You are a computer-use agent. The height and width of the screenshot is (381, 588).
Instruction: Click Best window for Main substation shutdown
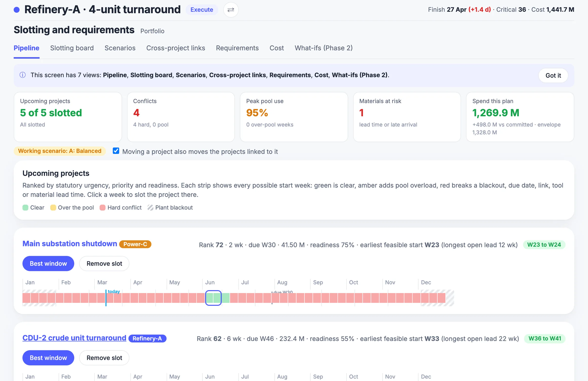(48, 263)
